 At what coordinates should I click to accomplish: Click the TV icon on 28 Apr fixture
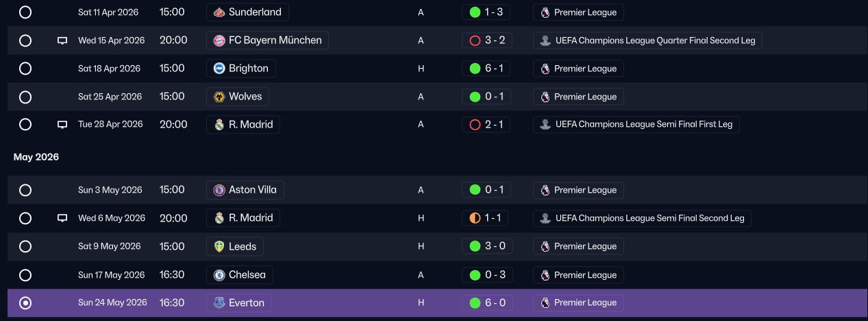click(x=62, y=125)
